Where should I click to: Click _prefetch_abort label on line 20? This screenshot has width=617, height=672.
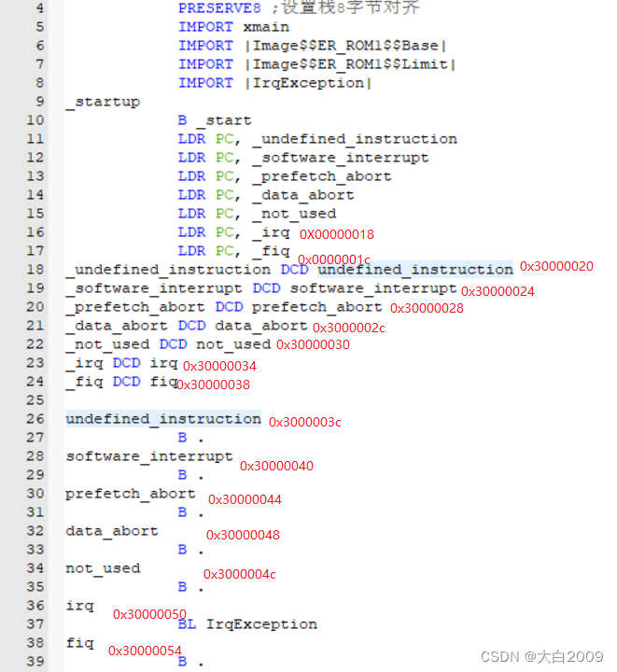point(135,308)
